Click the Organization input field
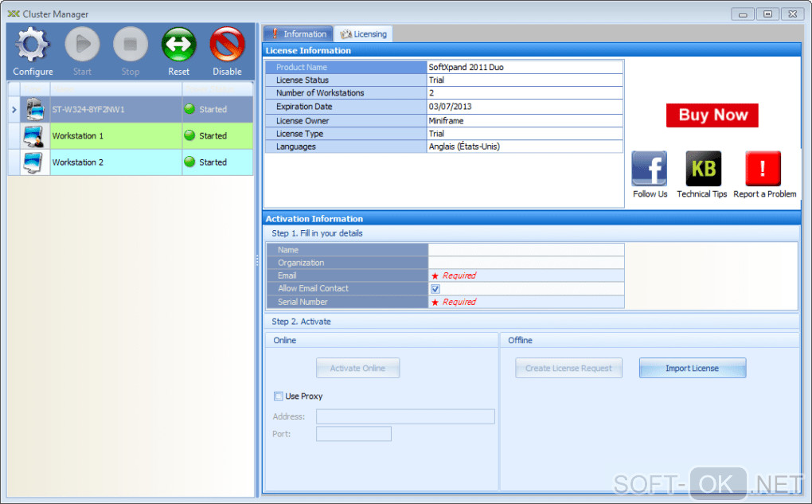 tap(526, 263)
